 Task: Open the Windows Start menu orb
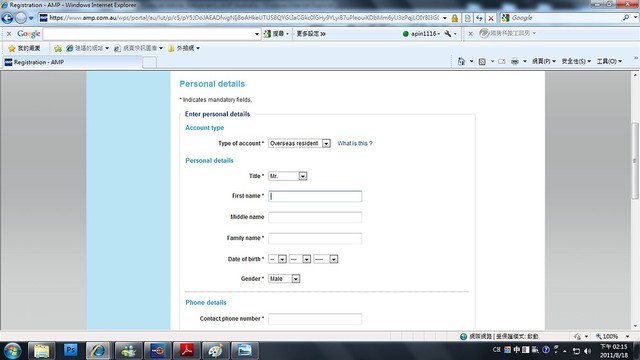coord(12,351)
